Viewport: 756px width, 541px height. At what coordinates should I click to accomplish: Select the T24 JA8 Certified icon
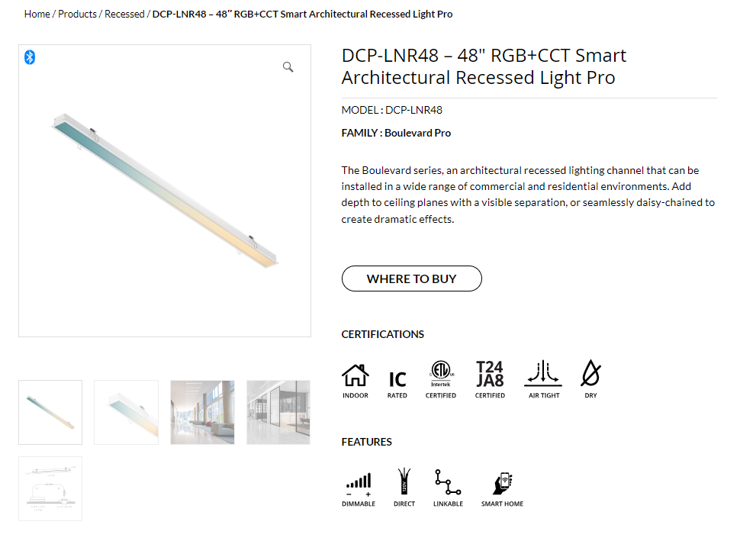pos(490,374)
